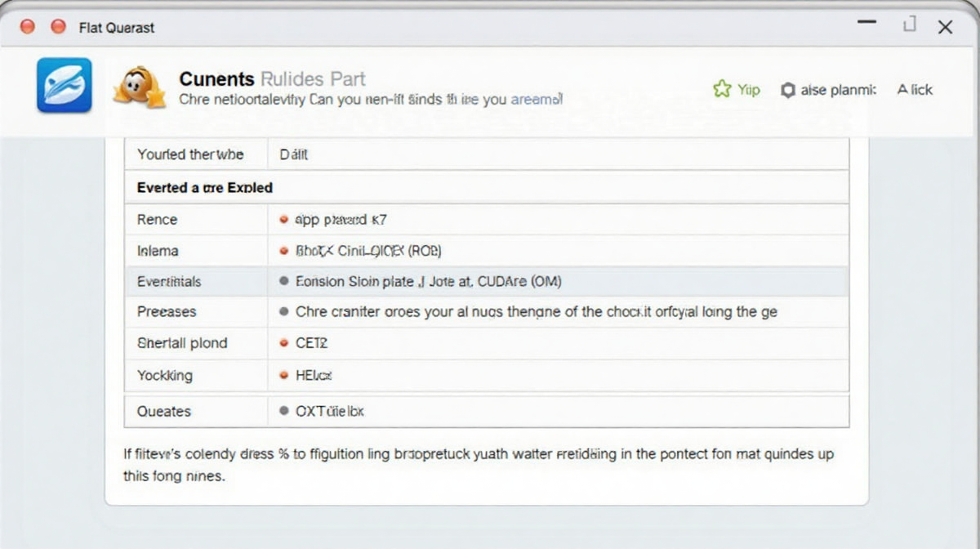Click the red close window button

pyautogui.click(x=28, y=27)
